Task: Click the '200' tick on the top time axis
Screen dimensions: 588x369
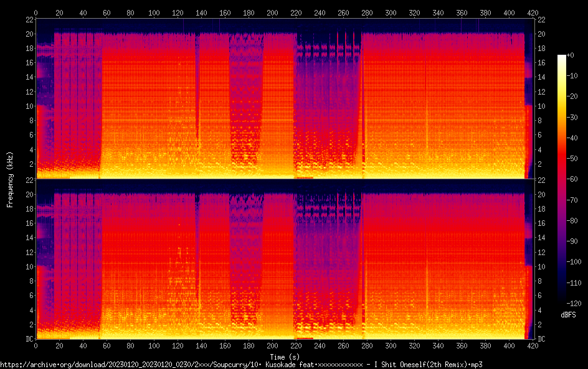Action: coord(272,12)
